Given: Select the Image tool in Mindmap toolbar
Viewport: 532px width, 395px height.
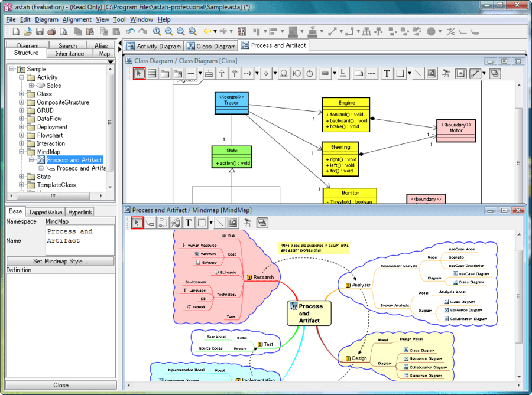Looking at the screenshot, I should pos(233,223).
